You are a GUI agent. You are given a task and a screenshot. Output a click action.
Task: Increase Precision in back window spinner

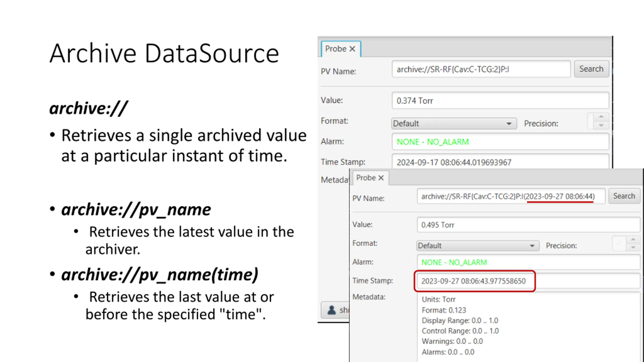(x=601, y=117)
